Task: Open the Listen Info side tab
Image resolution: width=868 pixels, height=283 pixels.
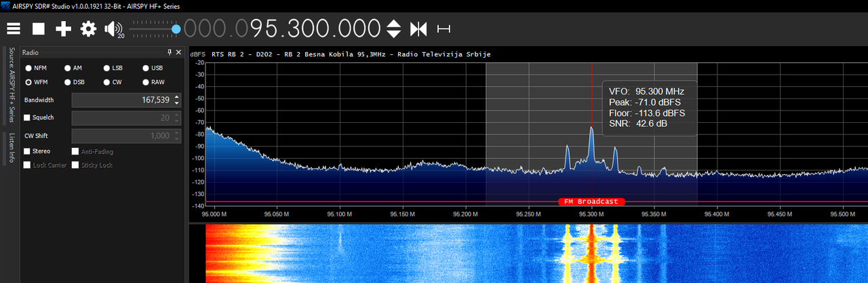Action: [12, 148]
